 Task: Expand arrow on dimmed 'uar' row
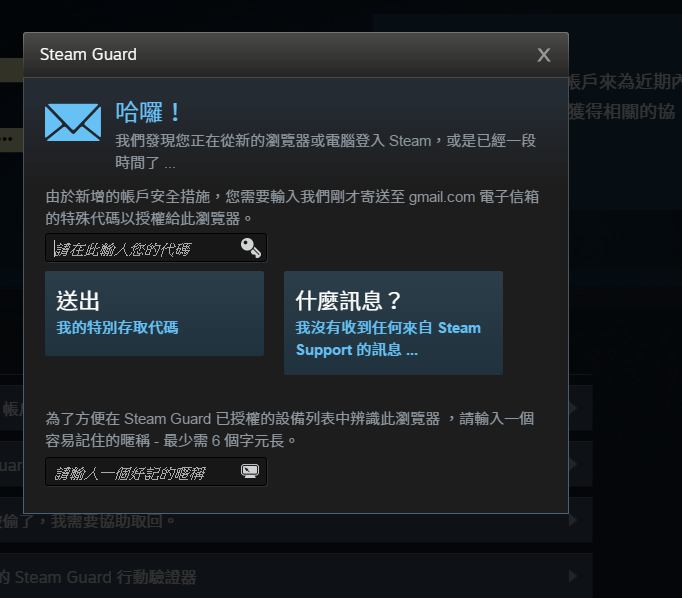(573, 464)
